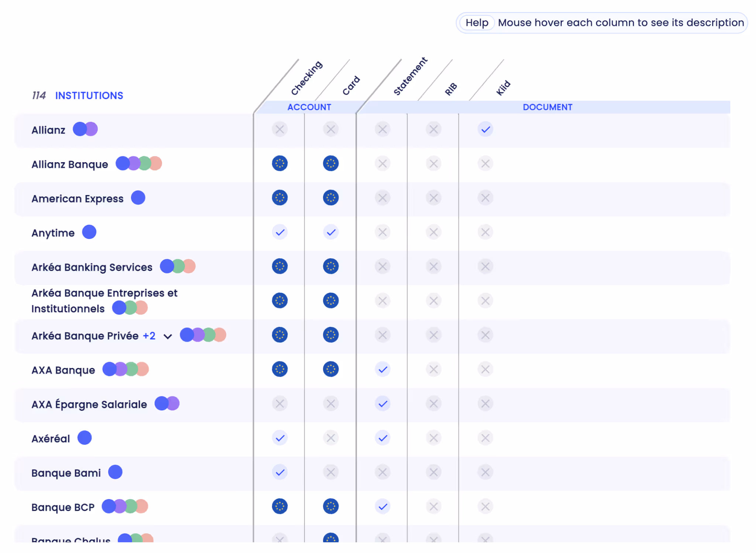The height and width of the screenshot is (553, 756).
Task: Click the Help button
Action: pyautogui.click(x=477, y=23)
